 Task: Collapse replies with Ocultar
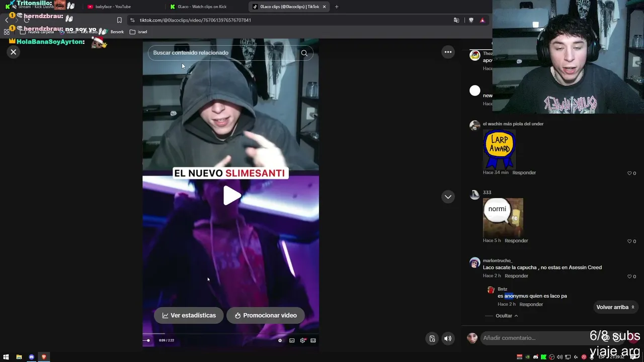pyautogui.click(x=507, y=316)
